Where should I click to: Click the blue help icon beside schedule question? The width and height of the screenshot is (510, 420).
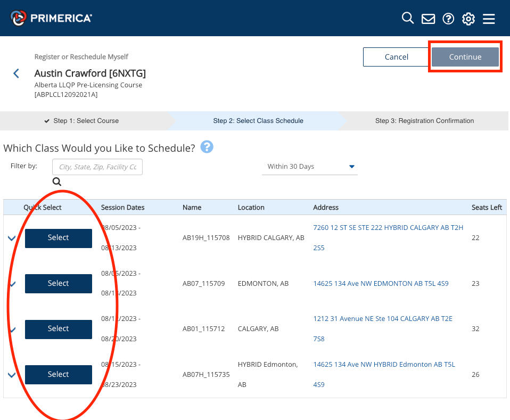[207, 147]
